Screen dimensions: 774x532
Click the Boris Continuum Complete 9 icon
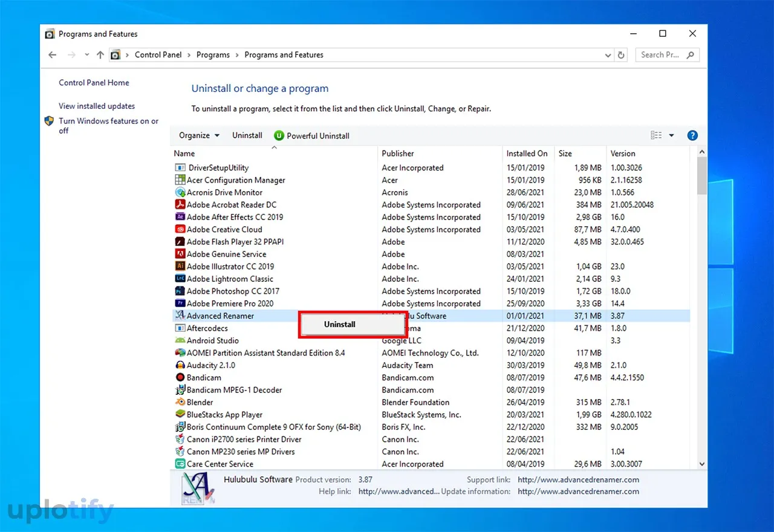tap(180, 427)
